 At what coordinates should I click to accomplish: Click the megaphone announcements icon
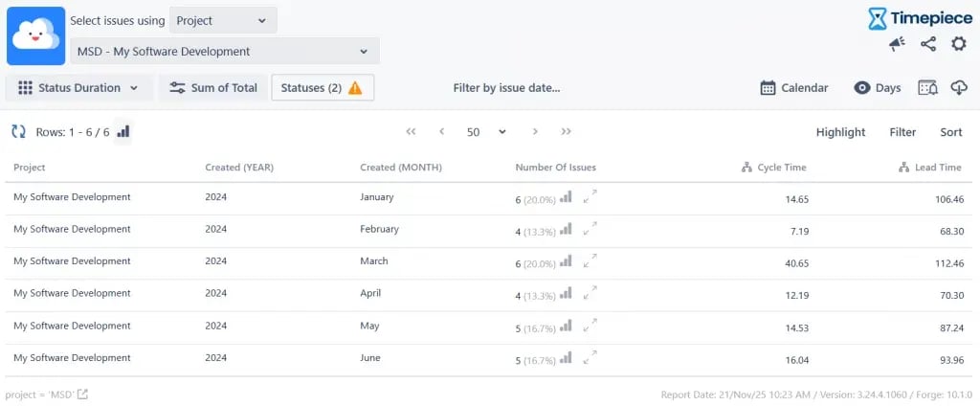click(897, 44)
